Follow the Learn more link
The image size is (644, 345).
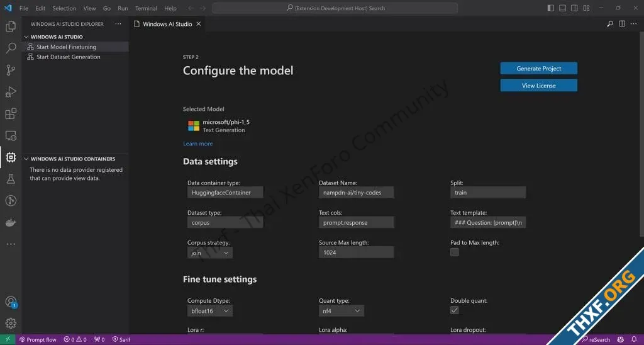[x=198, y=144]
